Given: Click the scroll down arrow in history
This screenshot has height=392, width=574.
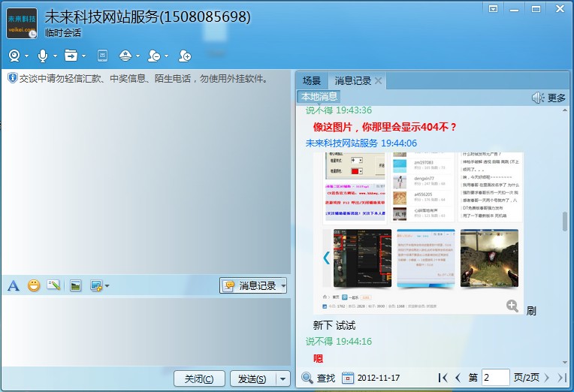Looking at the screenshot, I should 565,363.
